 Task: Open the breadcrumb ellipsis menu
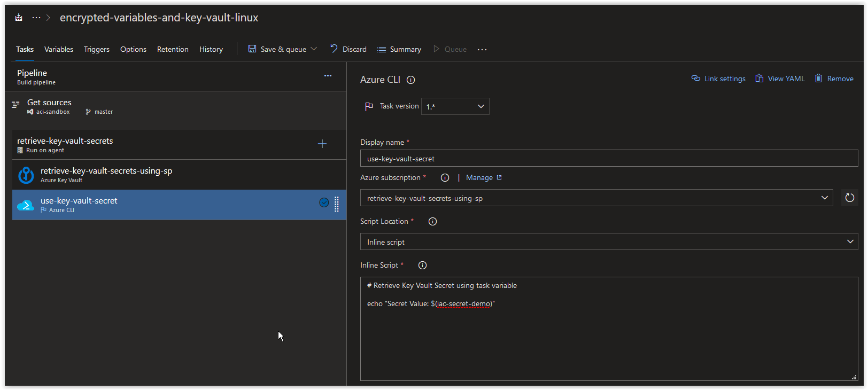click(36, 18)
